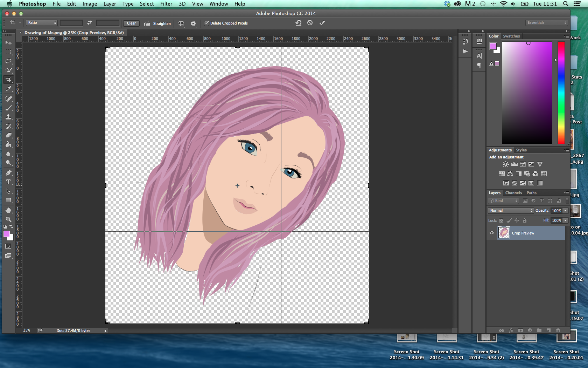Toggle lock image pixels
Image resolution: width=588 pixels, height=368 pixels.
pos(509,220)
